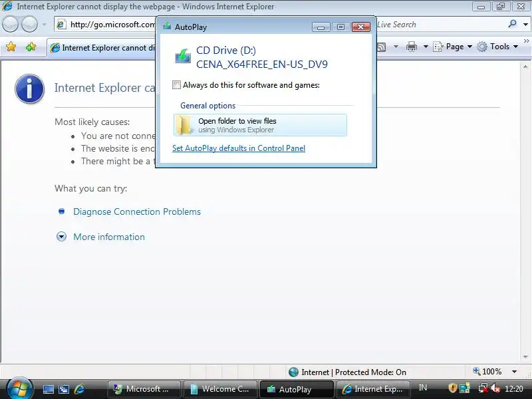The height and width of the screenshot is (399, 532).
Task: Click the blue information icon
Action: point(29,89)
